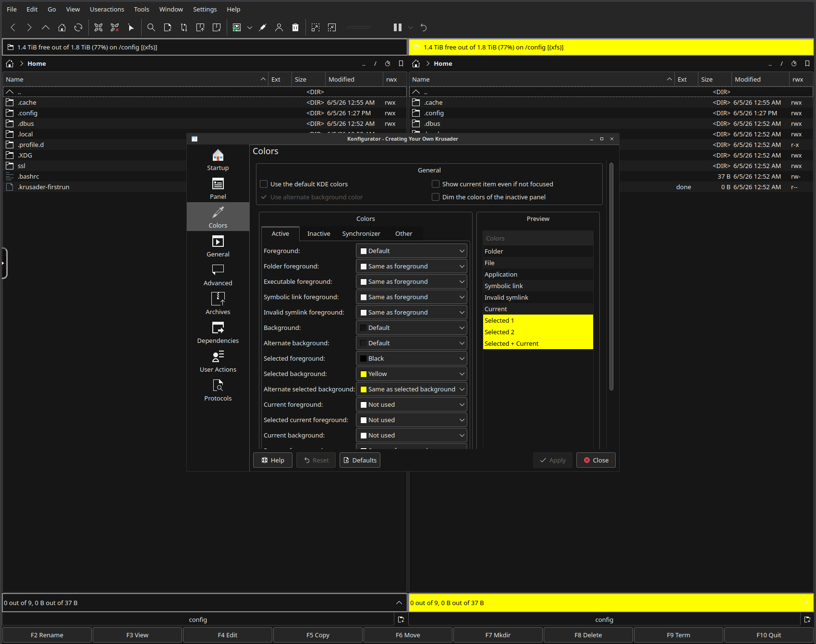Click the Selected + Current preview row

point(538,343)
